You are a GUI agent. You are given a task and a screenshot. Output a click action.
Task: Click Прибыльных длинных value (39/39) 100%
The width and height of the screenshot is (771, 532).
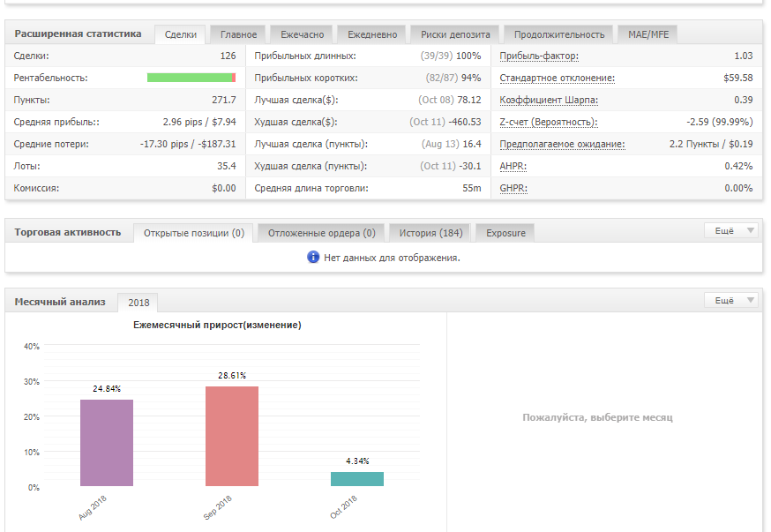click(x=451, y=56)
